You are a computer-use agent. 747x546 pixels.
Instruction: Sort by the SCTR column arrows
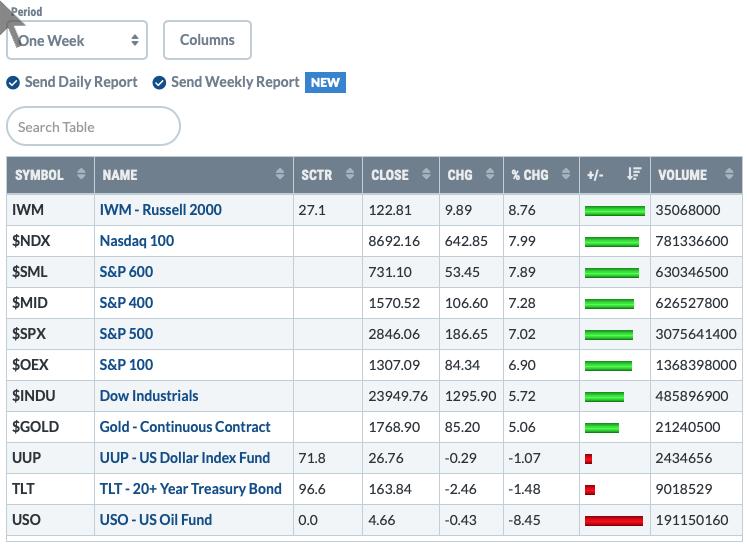pyautogui.click(x=350, y=174)
